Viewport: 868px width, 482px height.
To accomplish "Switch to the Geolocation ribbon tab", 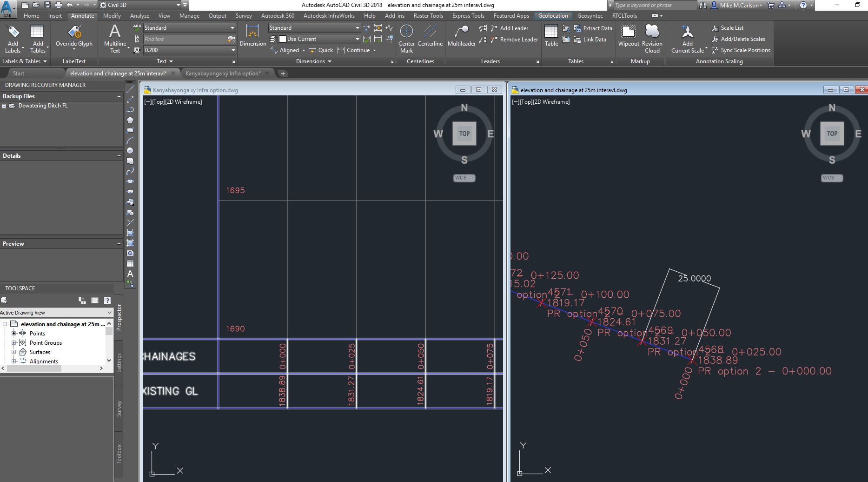I will [553, 15].
